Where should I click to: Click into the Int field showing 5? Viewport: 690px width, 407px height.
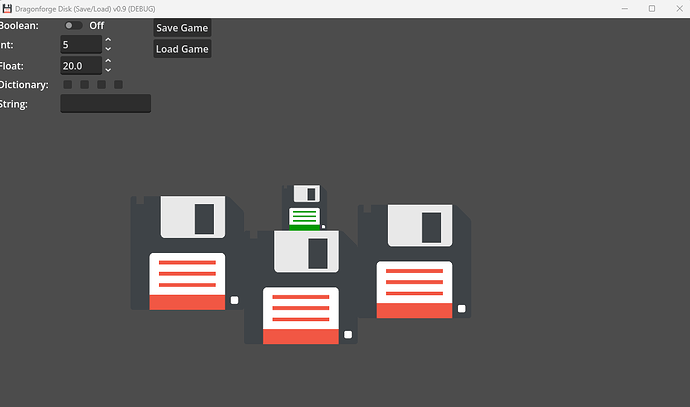81,44
